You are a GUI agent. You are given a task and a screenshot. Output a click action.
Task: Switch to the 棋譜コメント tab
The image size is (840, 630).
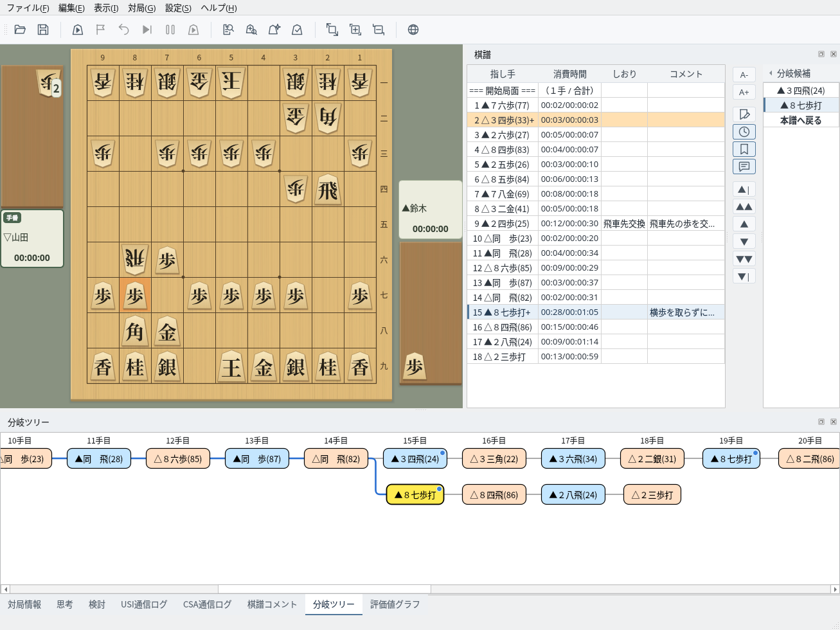click(x=272, y=604)
